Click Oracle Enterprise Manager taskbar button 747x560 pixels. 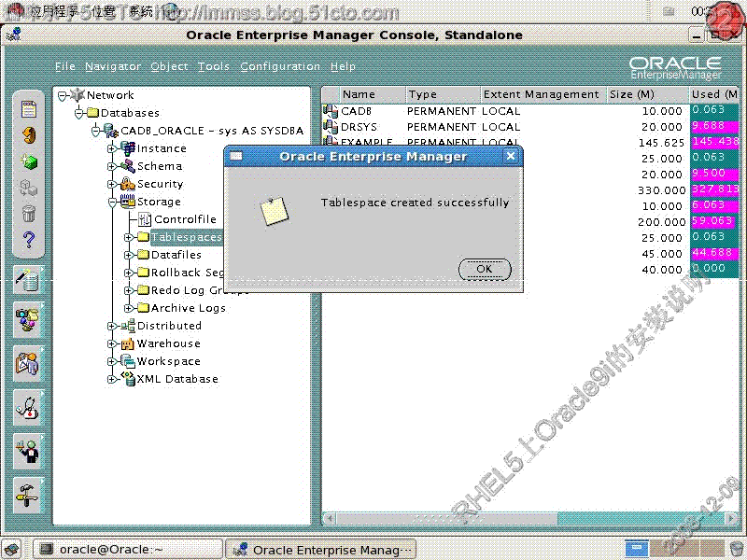[x=320, y=550]
